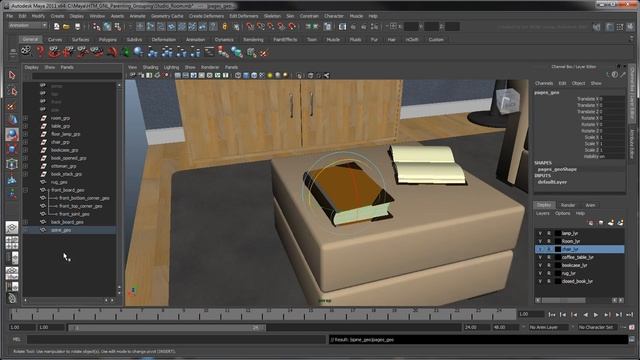Expand the floor_lamp_grp node in Outliner
Screen dimensions: 640x360
coord(26,134)
